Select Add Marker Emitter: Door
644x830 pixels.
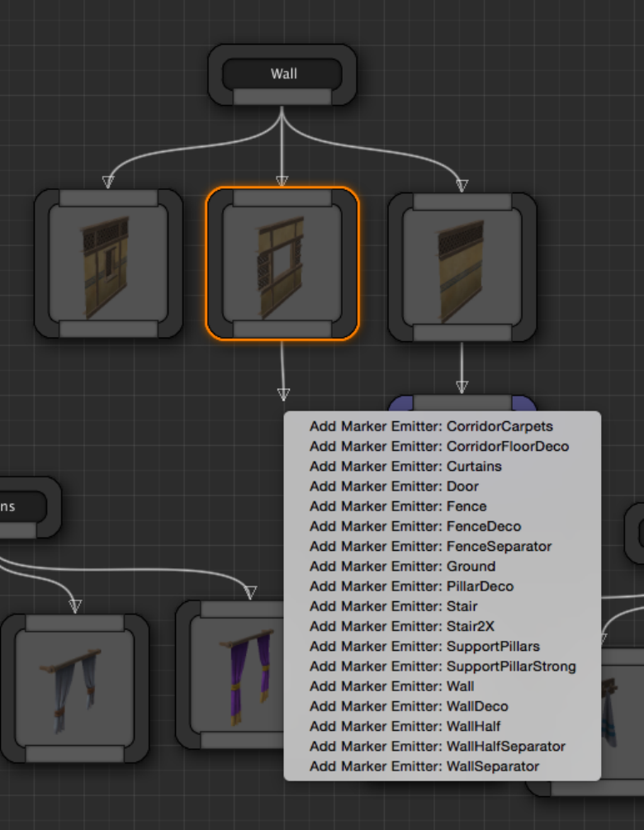click(x=442, y=486)
